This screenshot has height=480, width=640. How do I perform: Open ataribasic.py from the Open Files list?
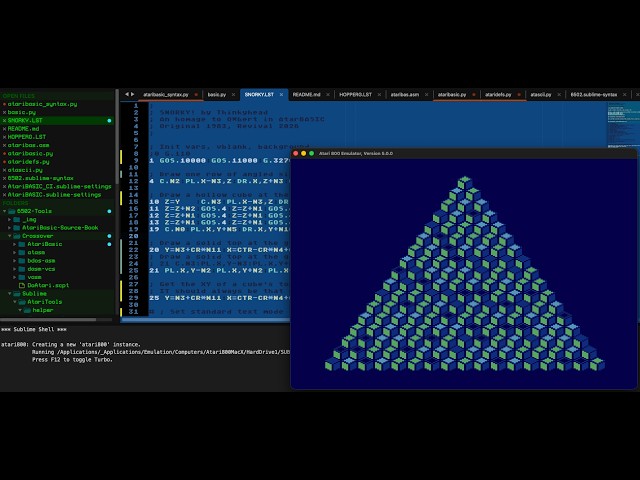tap(30, 153)
